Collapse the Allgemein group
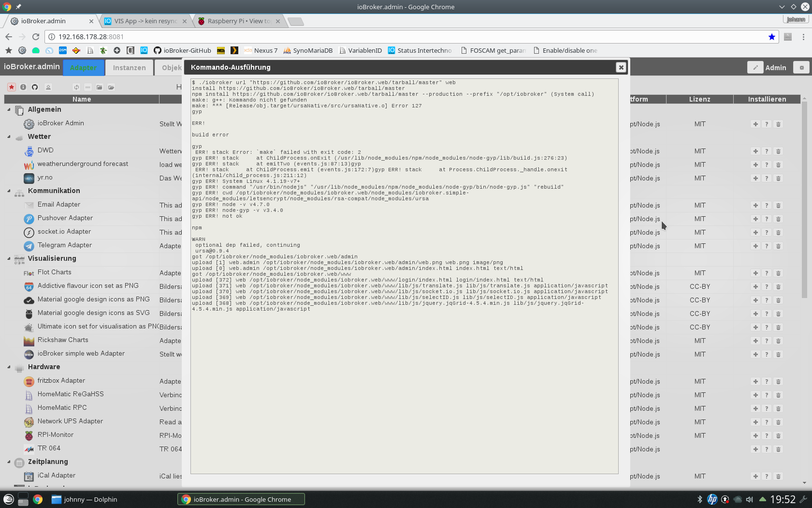The image size is (812, 508). tap(9, 109)
